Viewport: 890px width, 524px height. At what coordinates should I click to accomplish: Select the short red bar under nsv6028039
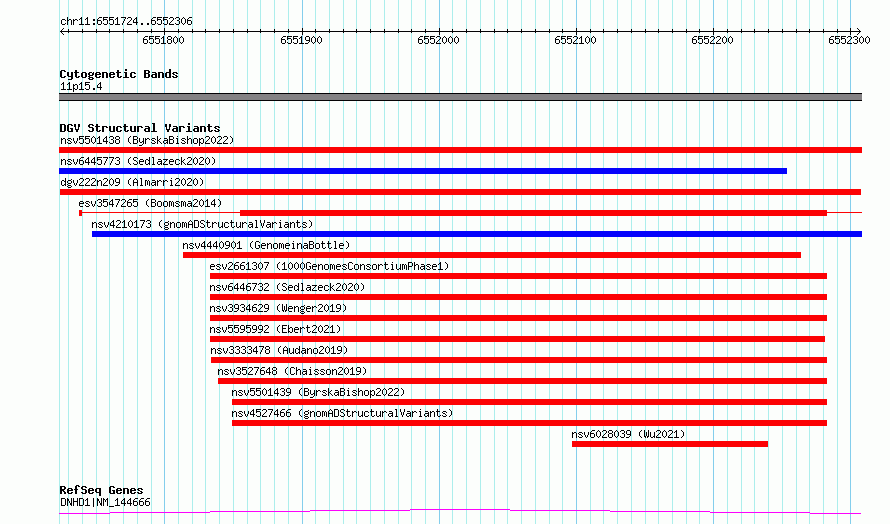click(670, 444)
